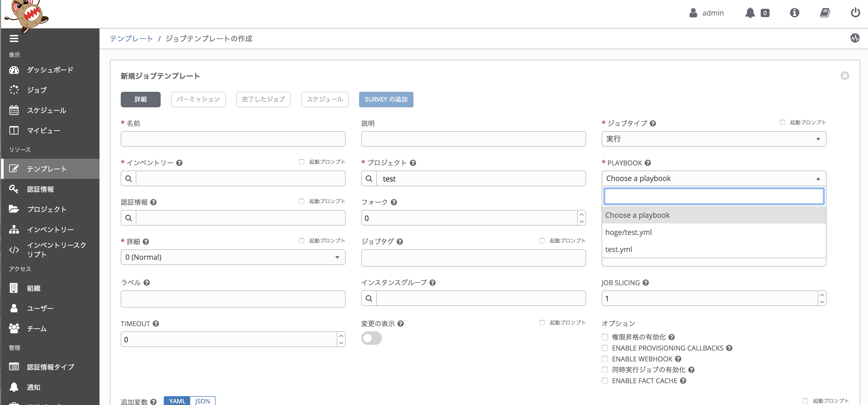Click the inventory search magnifier icon

(128, 179)
